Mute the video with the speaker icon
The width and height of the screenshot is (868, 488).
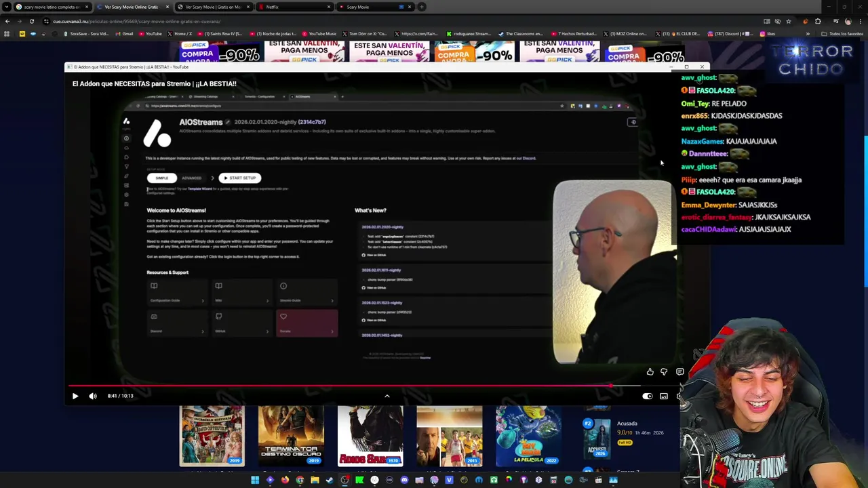point(93,396)
